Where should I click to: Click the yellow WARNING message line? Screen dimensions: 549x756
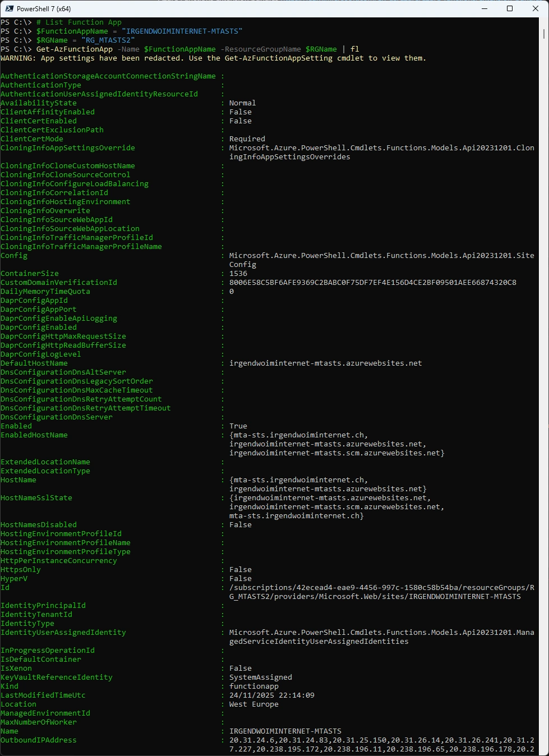click(213, 58)
